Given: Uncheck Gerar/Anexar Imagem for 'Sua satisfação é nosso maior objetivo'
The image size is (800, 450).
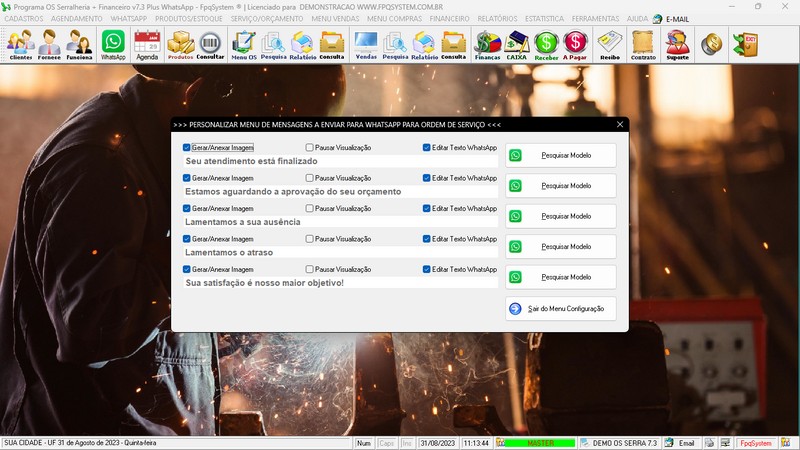Looking at the screenshot, I should (186, 269).
